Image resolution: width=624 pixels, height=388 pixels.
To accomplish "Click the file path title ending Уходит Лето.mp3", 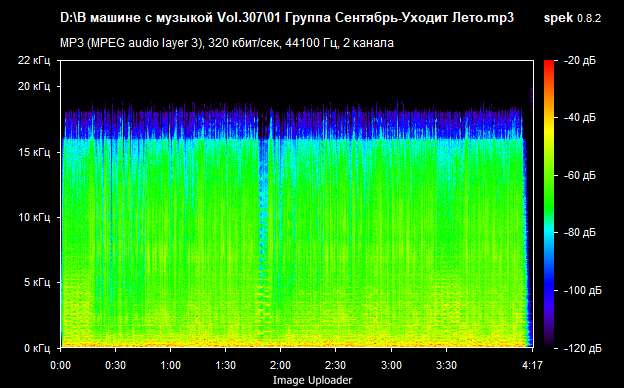I will click(287, 18).
